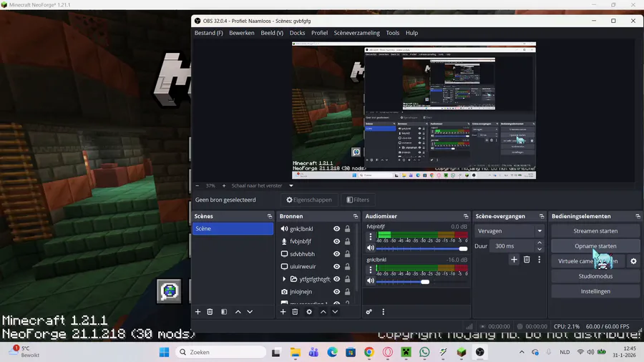Undock the Scènes panel
Screen dimensions: 644x362
(x=270, y=216)
